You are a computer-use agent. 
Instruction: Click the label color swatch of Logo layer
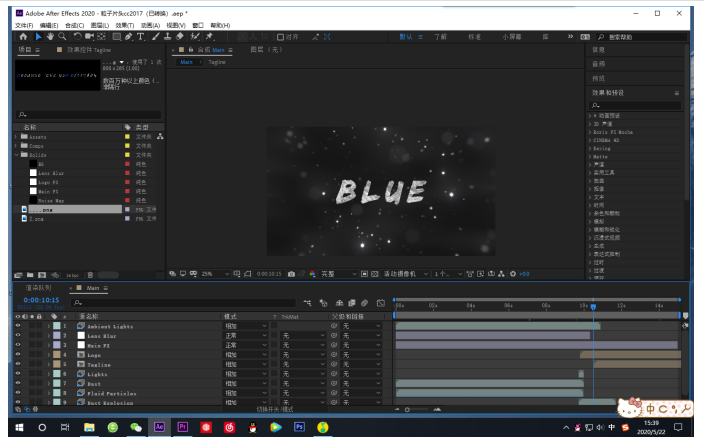[57, 355]
